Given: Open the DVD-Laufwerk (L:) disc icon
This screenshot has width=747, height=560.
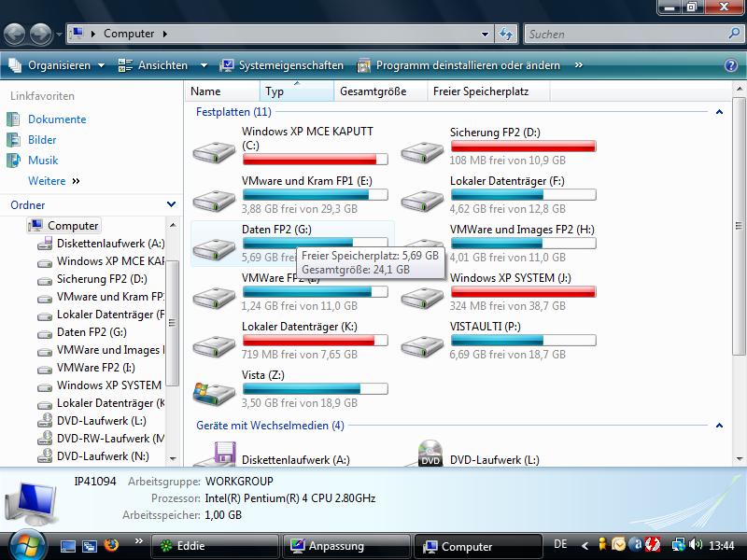Looking at the screenshot, I should point(430,455).
